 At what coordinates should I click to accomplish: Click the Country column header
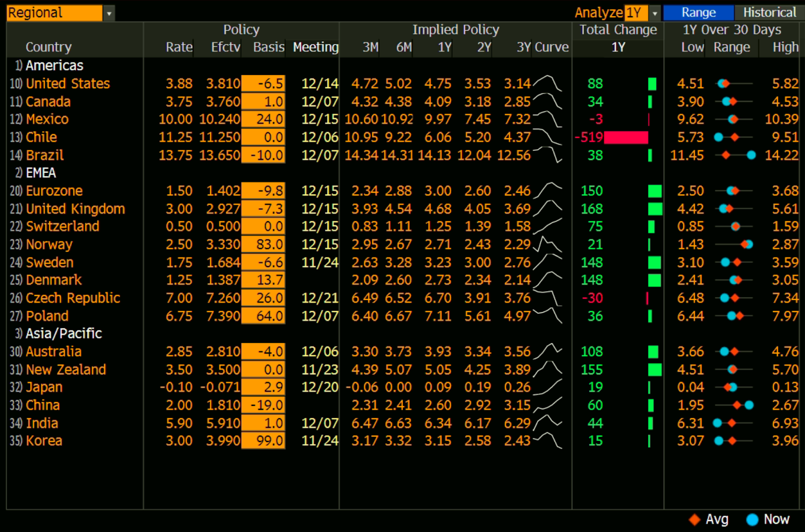(x=49, y=47)
